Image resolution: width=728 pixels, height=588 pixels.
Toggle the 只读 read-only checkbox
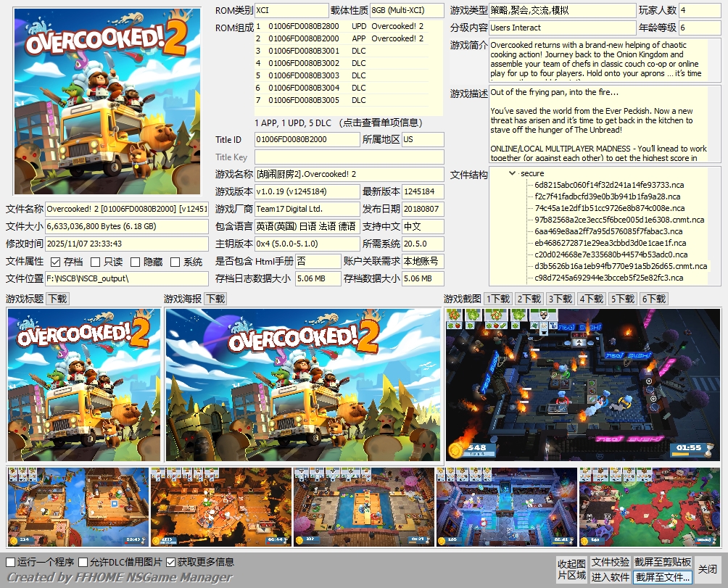[x=95, y=262]
